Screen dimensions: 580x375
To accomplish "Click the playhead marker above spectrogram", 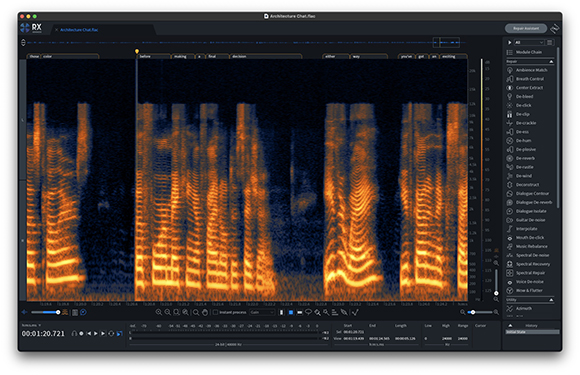I will [x=137, y=51].
